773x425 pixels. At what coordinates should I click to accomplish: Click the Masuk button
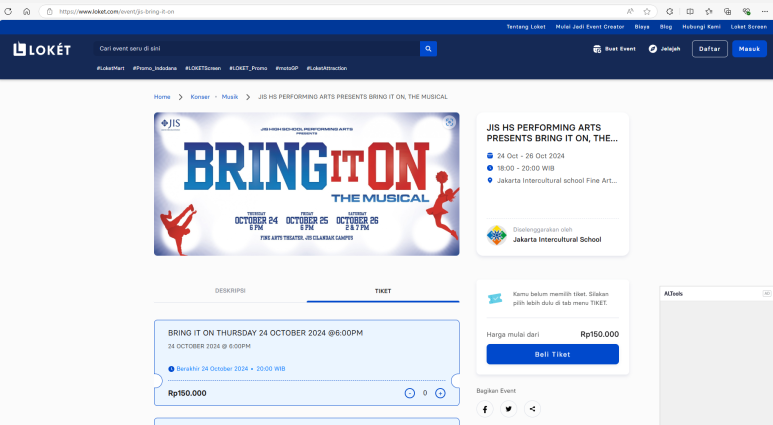[x=749, y=49]
